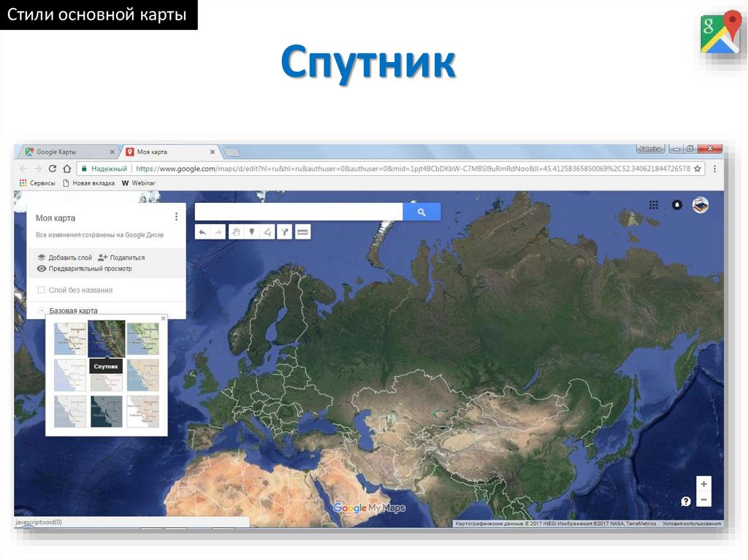Choose the grey mono city style thumbnail
748x560 pixels.
[107, 382]
